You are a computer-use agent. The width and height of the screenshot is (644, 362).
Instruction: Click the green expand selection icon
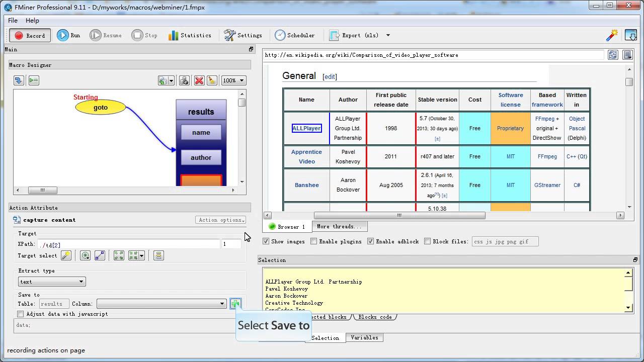[x=119, y=255]
